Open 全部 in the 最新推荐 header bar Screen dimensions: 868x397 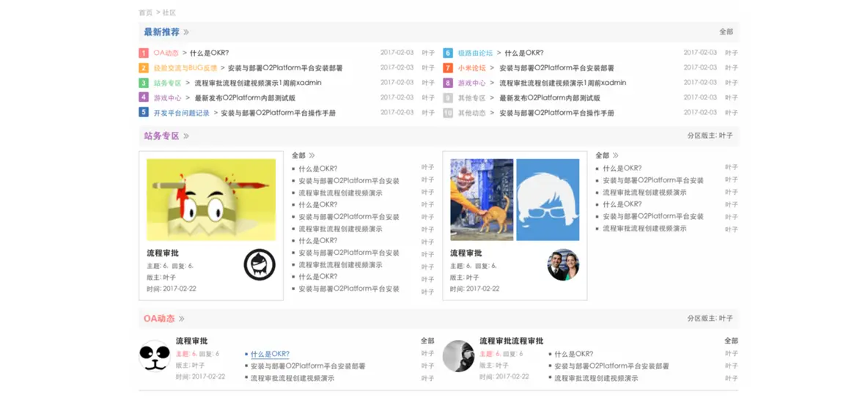click(727, 32)
